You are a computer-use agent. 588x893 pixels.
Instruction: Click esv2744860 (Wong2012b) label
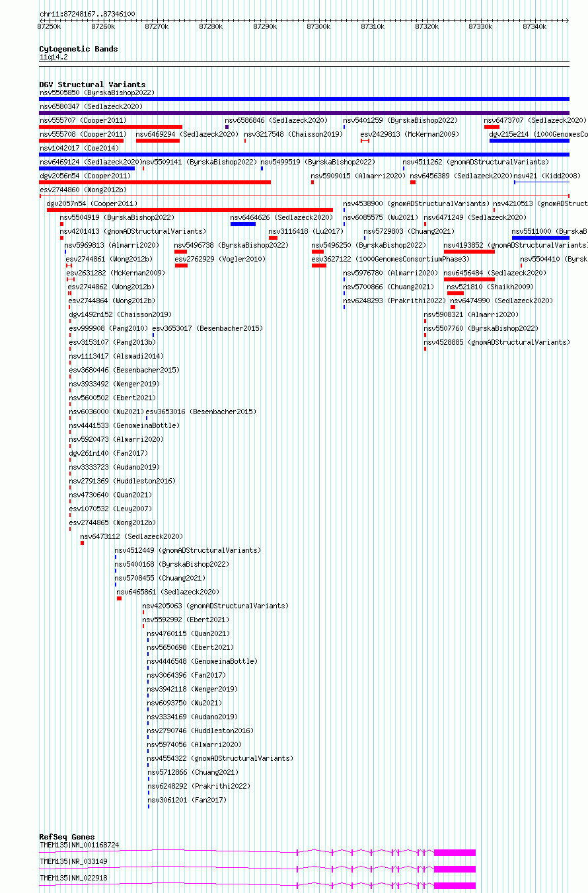pyautogui.click(x=83, y=190)
